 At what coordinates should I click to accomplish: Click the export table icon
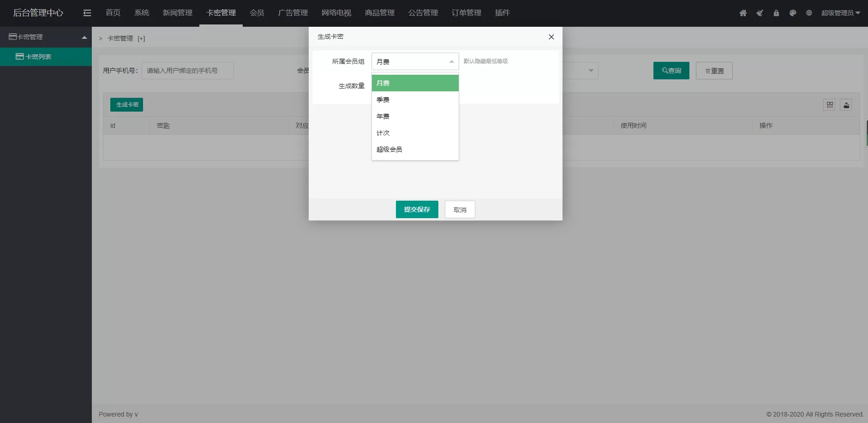[x=846, y=105]
